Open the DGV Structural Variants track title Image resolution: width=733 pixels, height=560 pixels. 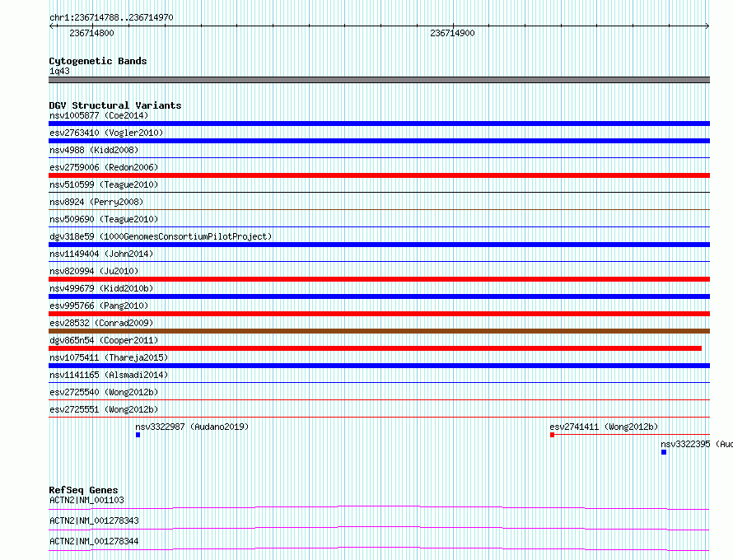[x=115, y=105]
